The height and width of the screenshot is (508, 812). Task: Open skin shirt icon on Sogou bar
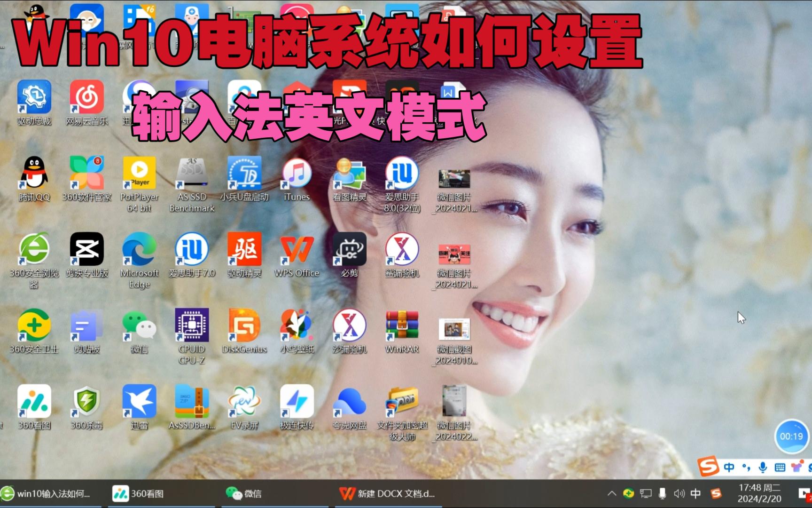pos(797,467)
